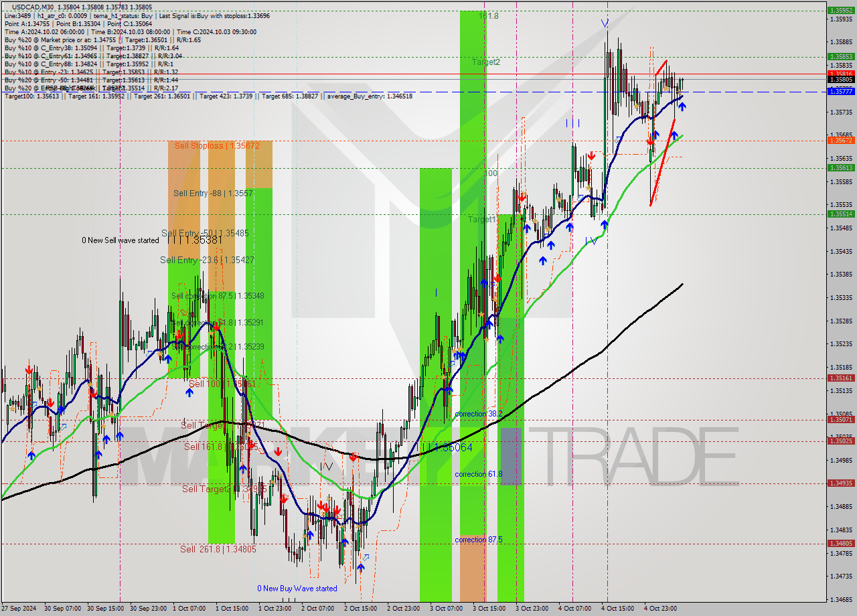
Task: Click the '27 Sep 2024' time axis label
Action: [19, 609]
